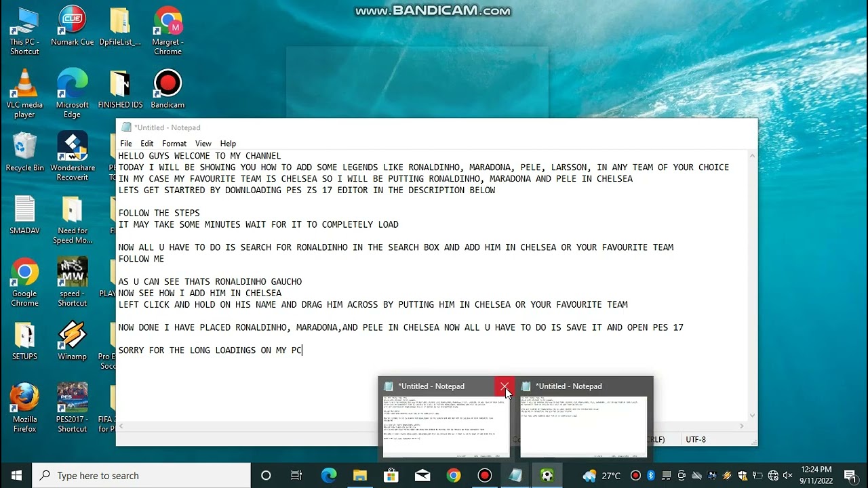The image size is (868, 488).
Task: Click the Notepad taskbar icon
Action: click(x=515, y=476)
